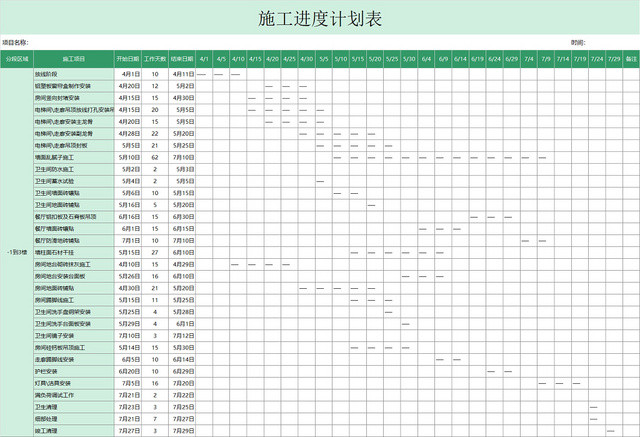Click start date 6月20日 cell
Image resolution: width=640 pixels, height=437 pixels.
pyautogui.click(x=128, y=371)
